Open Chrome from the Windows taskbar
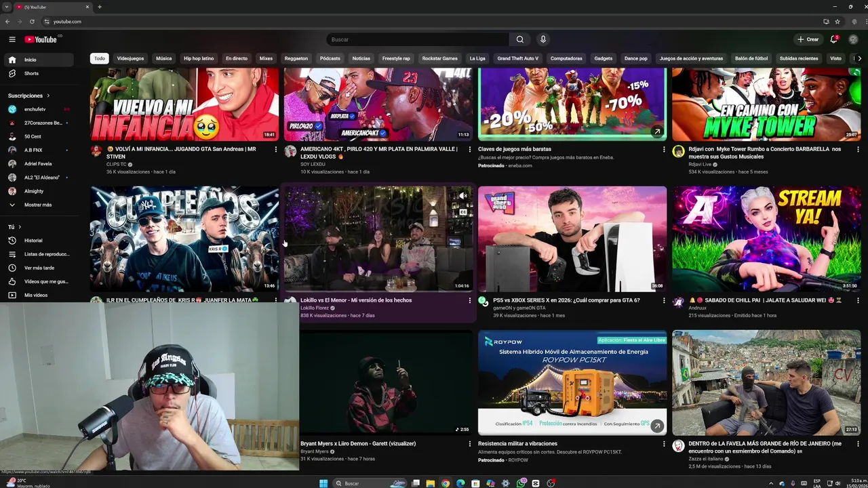 446,483
